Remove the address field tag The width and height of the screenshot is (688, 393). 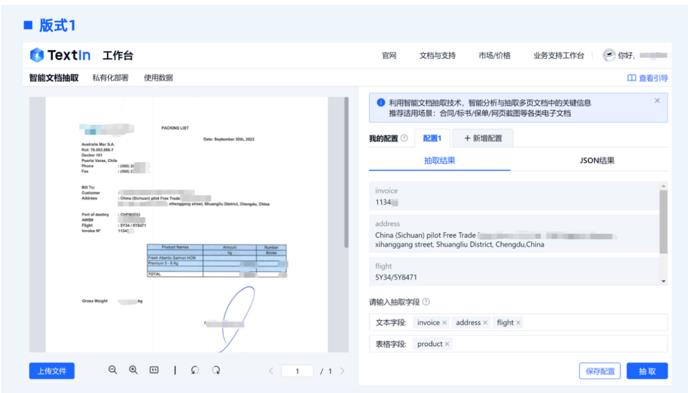(x=485, y=323)
